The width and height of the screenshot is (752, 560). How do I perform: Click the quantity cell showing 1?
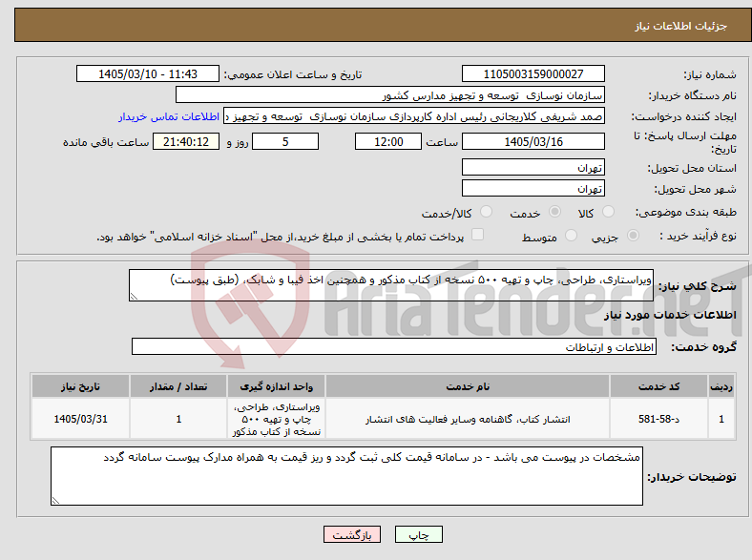(178, 419)
